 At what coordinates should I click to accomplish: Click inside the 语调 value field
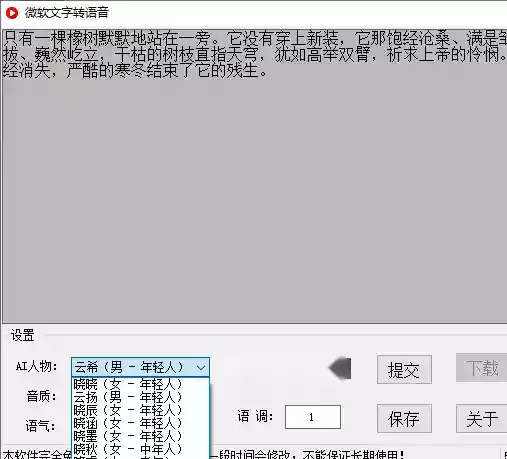(x=313, y=417)
